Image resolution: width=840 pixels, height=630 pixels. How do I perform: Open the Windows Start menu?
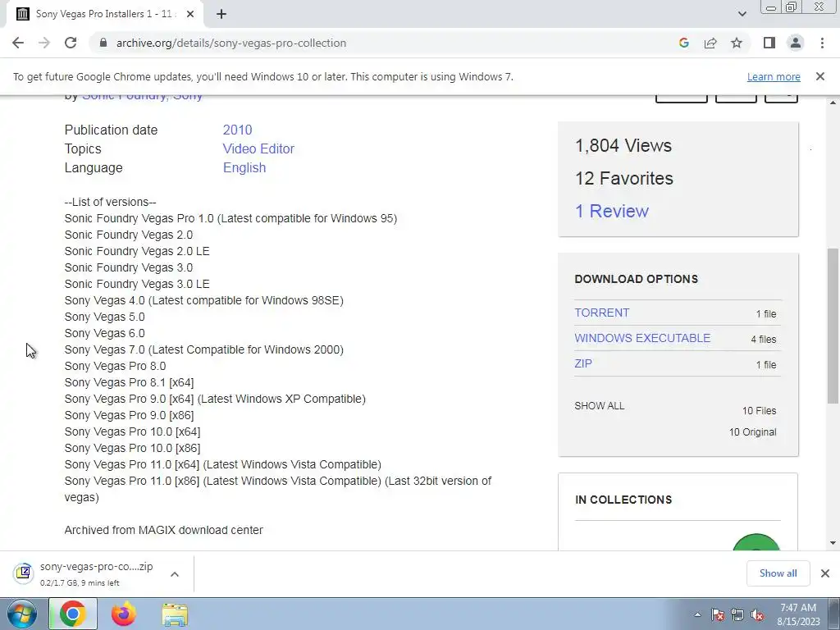pyautogui.click(x=21, y=614)
